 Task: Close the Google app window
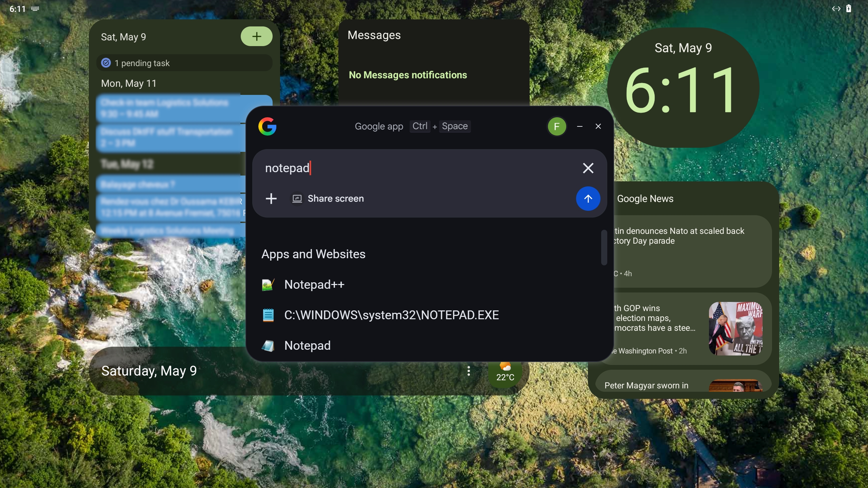coord(598,126)
